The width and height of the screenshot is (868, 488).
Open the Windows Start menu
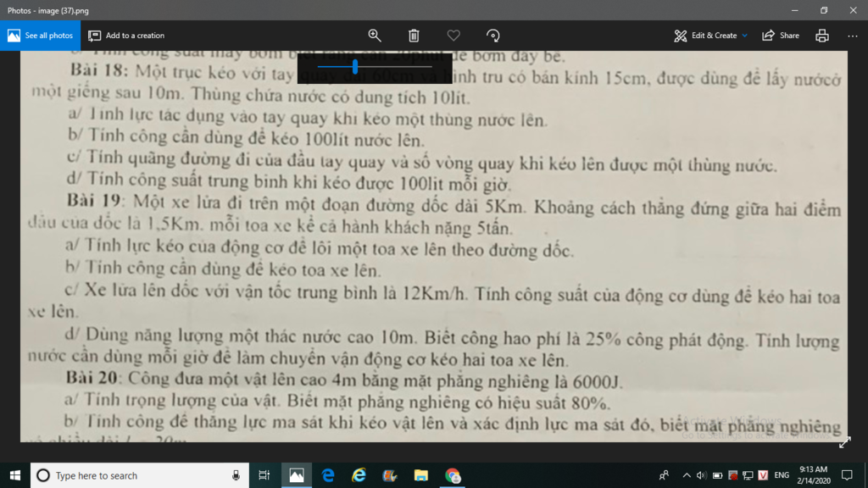(15, 475)
